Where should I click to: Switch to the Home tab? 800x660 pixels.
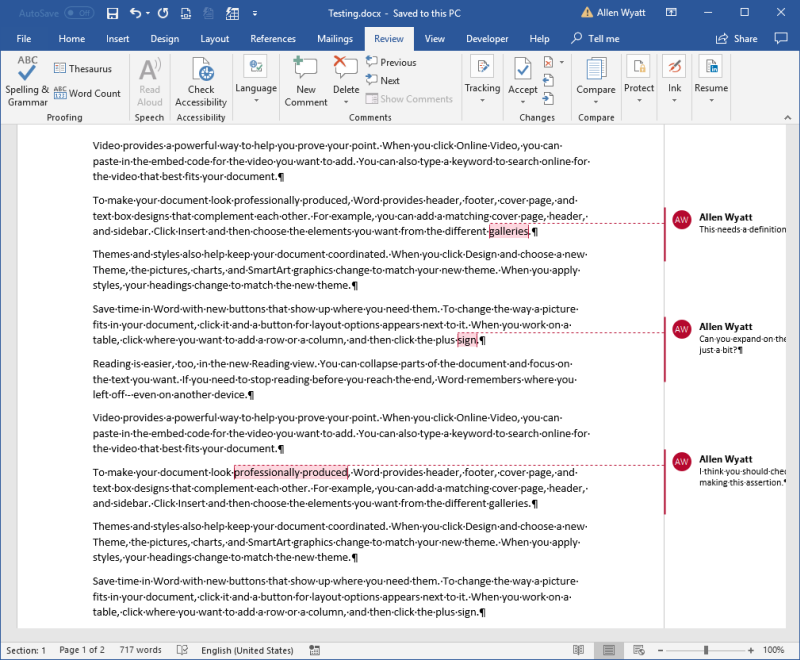[72, 38]
